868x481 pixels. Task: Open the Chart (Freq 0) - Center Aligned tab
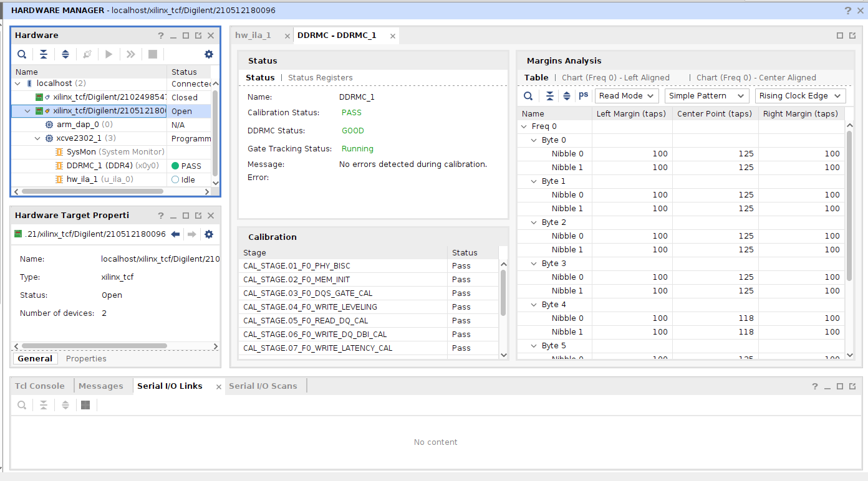pos(756,78)
